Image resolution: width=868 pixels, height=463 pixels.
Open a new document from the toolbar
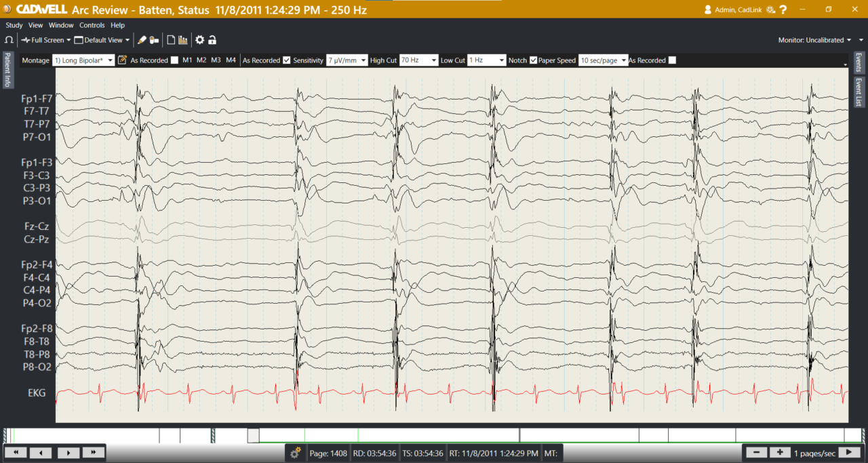[x=171, y=39]
